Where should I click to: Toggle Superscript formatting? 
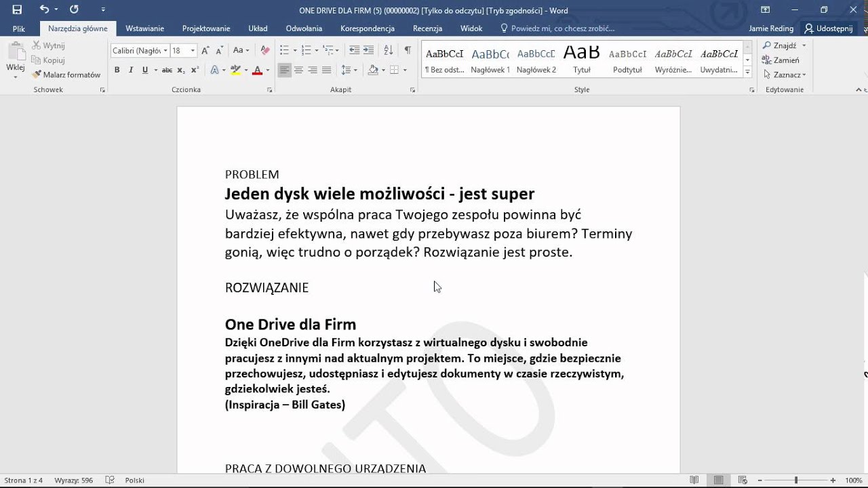tap(195, 70)
